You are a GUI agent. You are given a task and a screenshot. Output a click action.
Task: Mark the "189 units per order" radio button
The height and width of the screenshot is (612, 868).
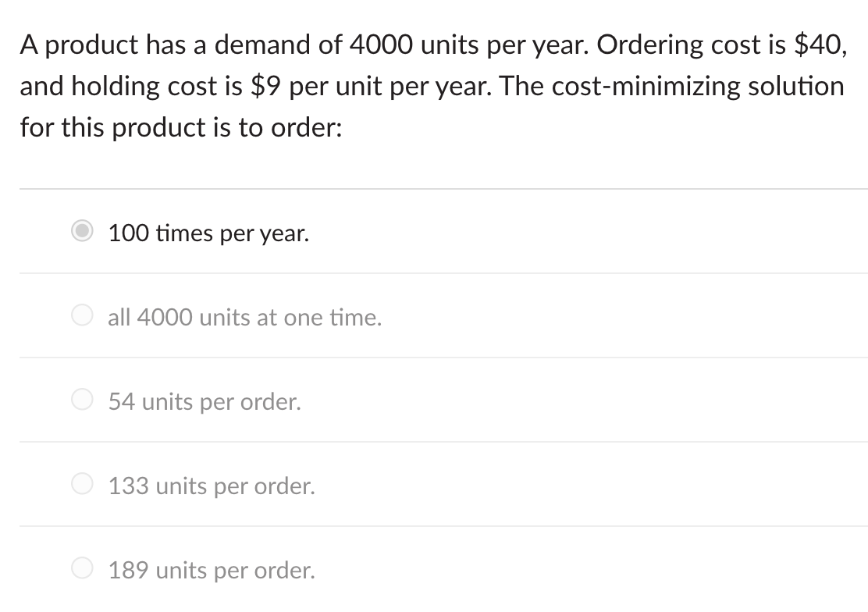(82, 568)
